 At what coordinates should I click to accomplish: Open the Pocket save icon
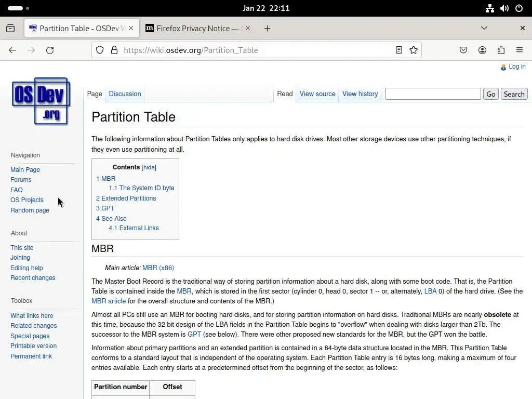(463, 50)
